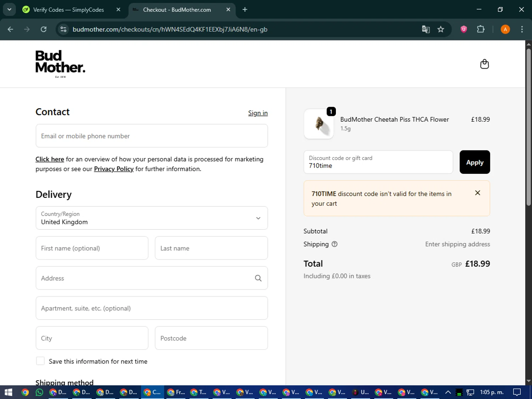
Task: Click the page vertical scrollbar
Action: tap(528, 127)
